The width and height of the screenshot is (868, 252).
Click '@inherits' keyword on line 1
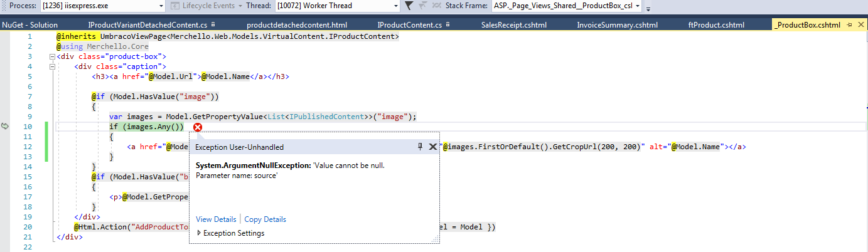pos(76,36)
